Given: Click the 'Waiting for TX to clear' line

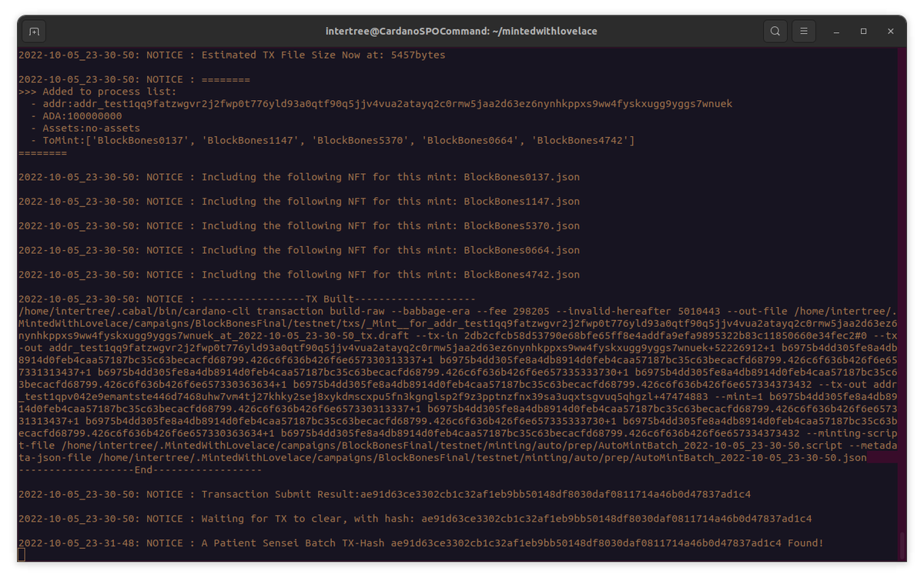Looking at the screenshot, I should coord(414,519).
